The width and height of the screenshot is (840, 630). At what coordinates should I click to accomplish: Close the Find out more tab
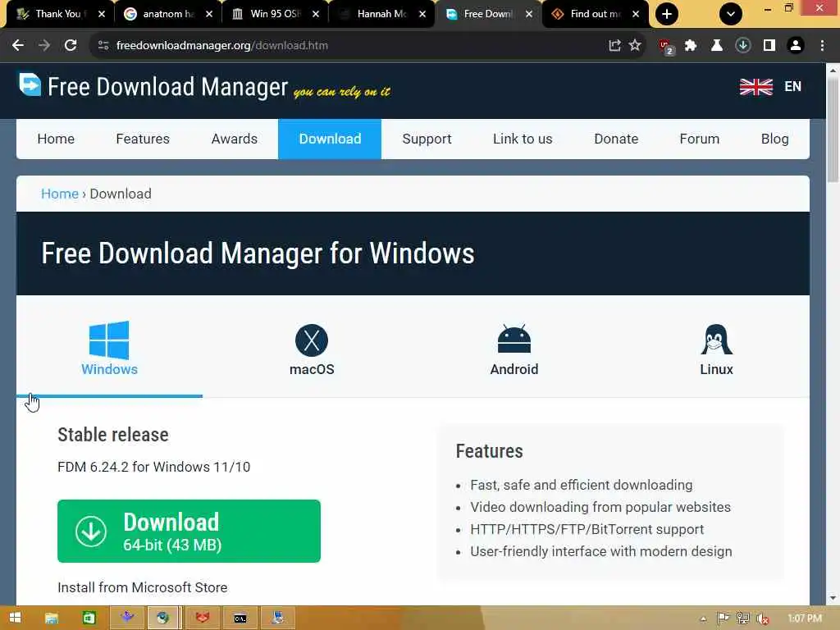pos(636,15)
